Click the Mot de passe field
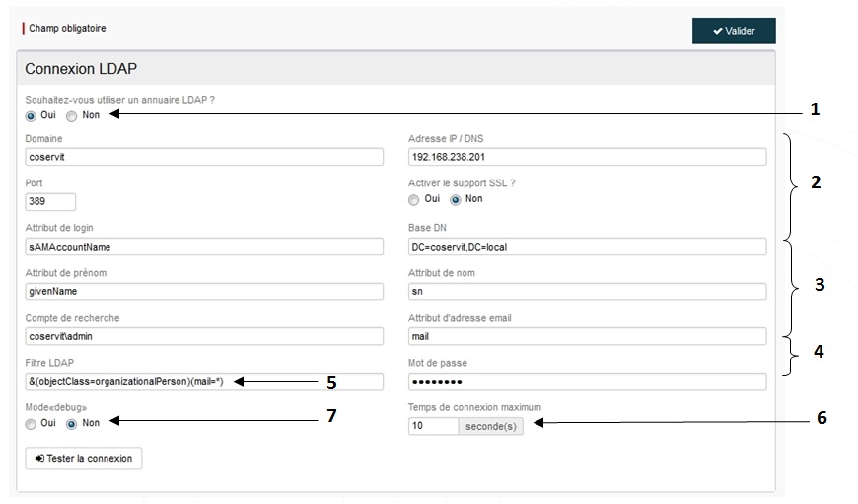Image resolution: width=858 pixels, height=504 pixels. point(587,382)
